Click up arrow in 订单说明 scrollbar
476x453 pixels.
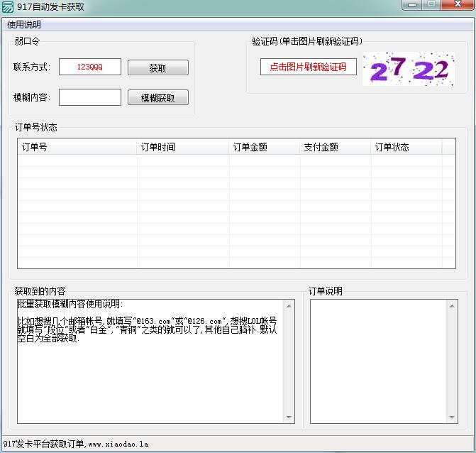(x=452, y=306)
